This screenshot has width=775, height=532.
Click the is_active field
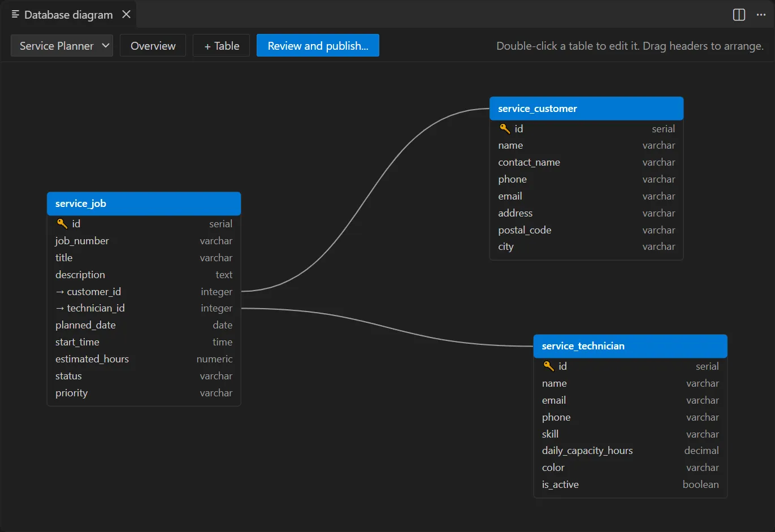630,485
